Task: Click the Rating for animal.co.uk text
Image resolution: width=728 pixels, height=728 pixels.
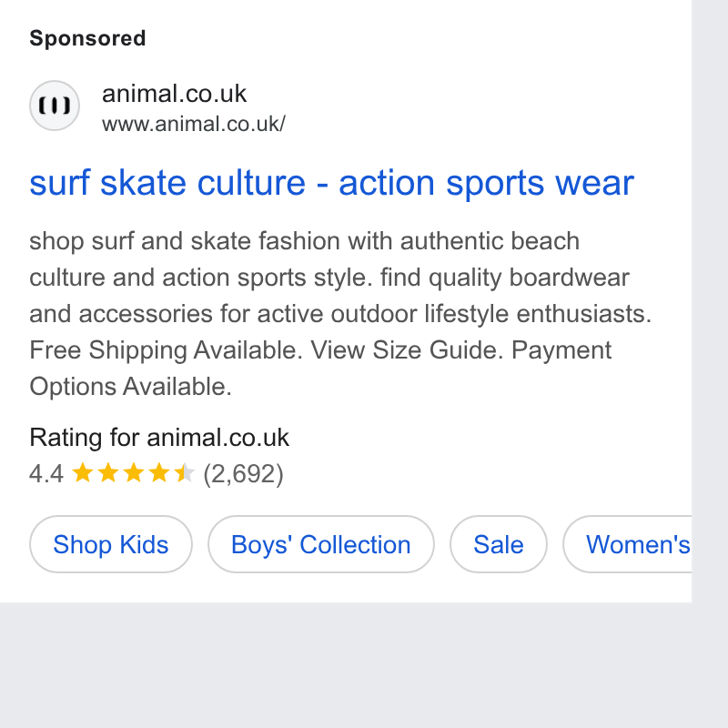Action: [x=159, y=438]
